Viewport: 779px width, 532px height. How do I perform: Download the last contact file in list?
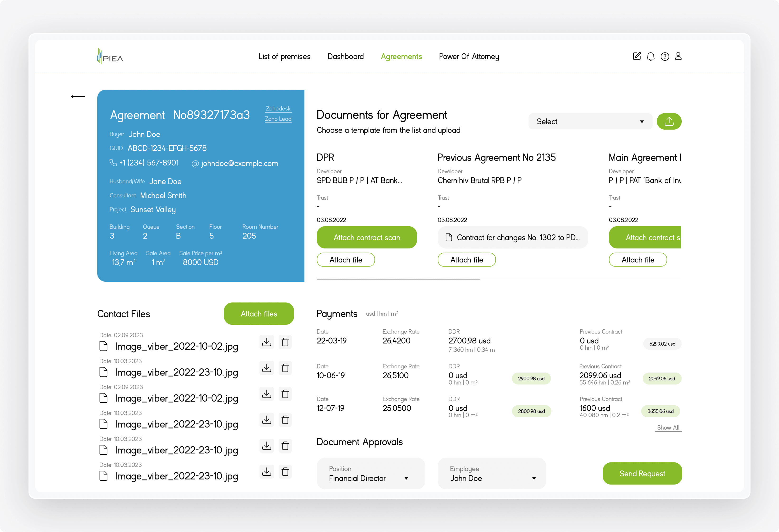tap(266, 472)
